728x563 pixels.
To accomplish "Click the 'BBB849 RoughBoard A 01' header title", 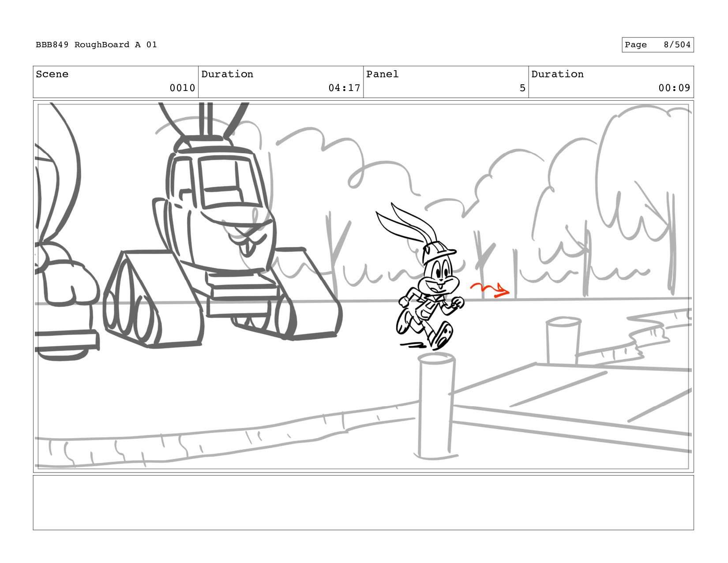I will pos(96,45).
